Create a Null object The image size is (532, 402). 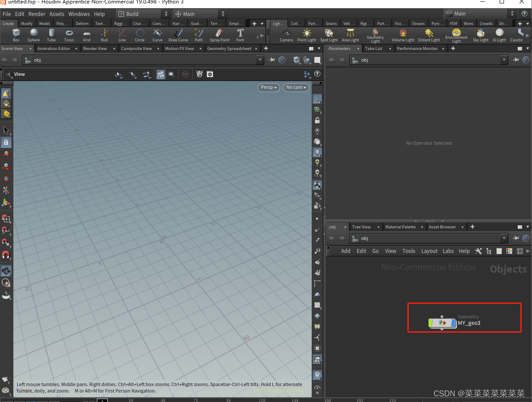pyautogui.click(x=104, y=35)
